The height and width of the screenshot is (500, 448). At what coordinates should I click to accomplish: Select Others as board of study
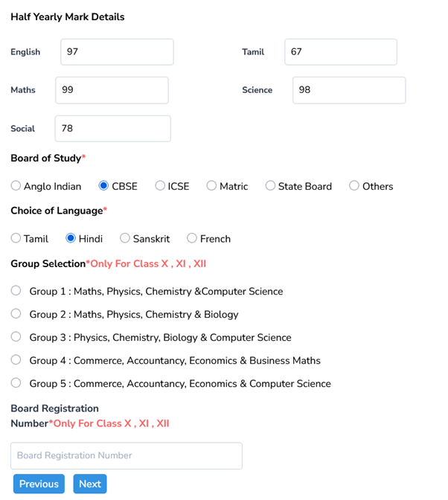(x=354, y=186)
